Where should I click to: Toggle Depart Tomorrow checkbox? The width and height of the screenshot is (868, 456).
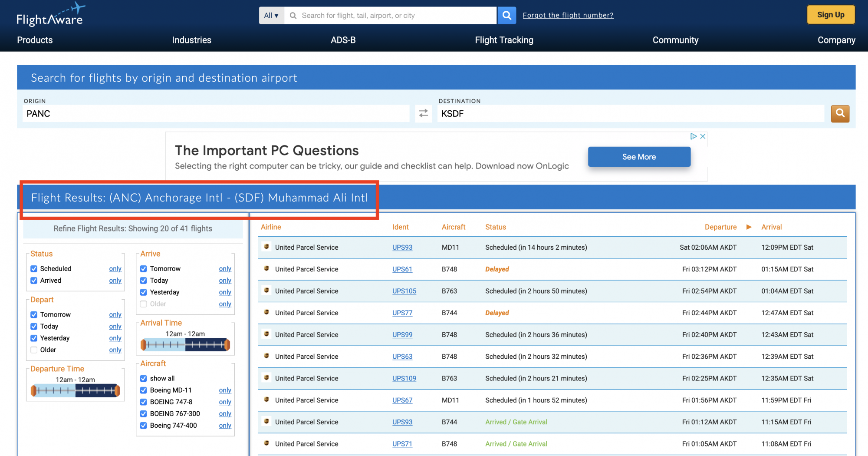point(34,314)
